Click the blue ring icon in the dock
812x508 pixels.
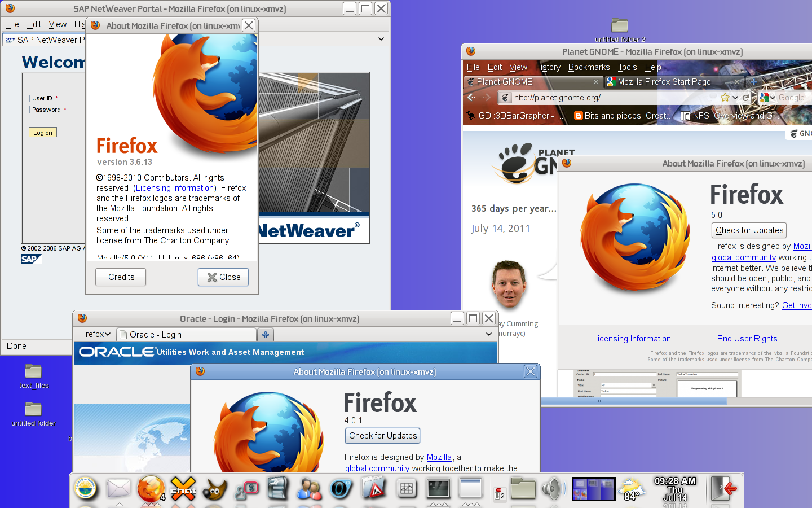coord(341,489)
